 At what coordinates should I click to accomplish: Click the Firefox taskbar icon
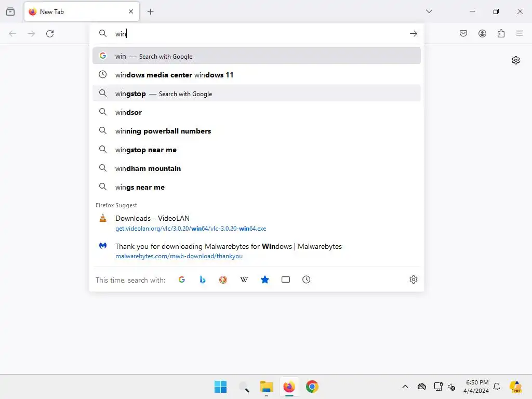tap(289, 387)
